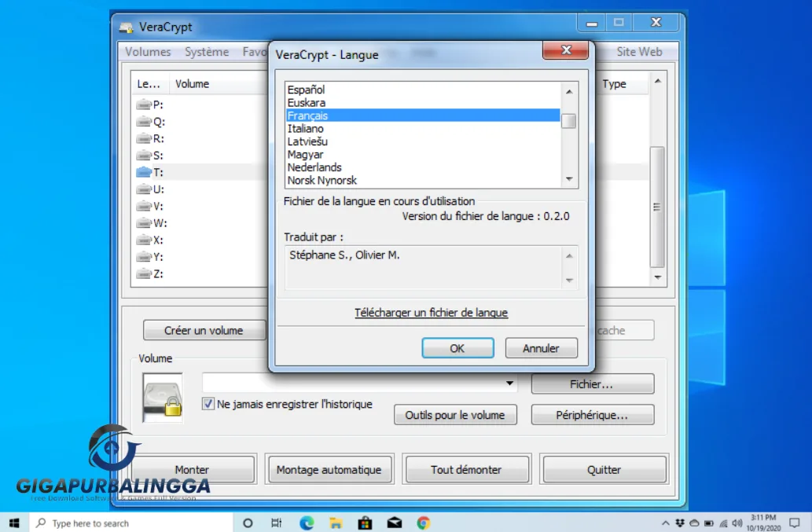Click drive list scroll down arrow
Screen dimensions: 812x532
(x=658, y=277)
